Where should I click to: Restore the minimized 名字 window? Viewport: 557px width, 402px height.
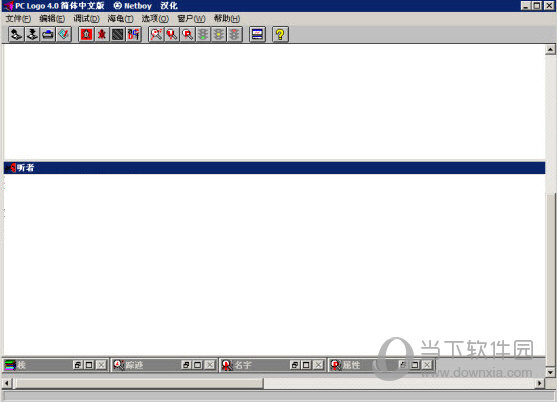point(294,365)
